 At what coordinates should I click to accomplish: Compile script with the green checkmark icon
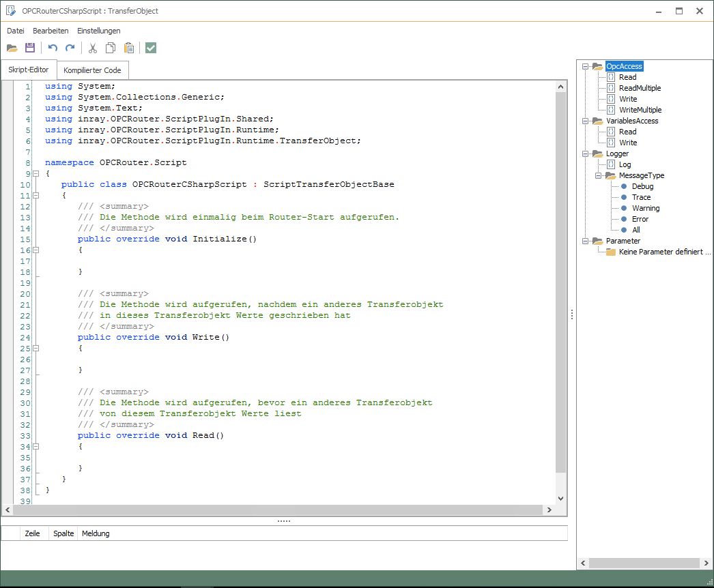pos(151,48)
